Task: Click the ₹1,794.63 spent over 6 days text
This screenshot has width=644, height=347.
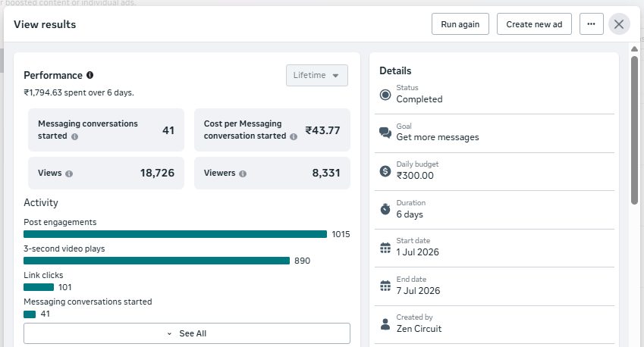Action: pyautogui.click(x=79, y=92)
